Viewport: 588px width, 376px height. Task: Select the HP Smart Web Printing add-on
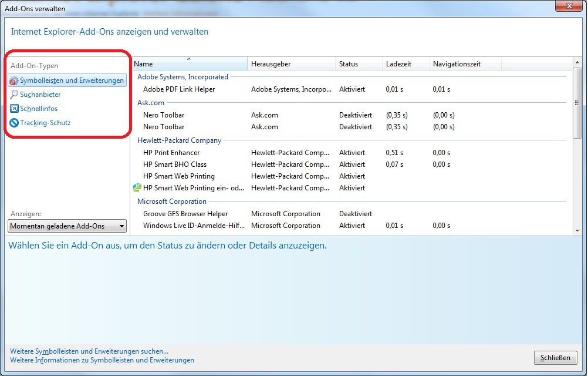point(179,176)
